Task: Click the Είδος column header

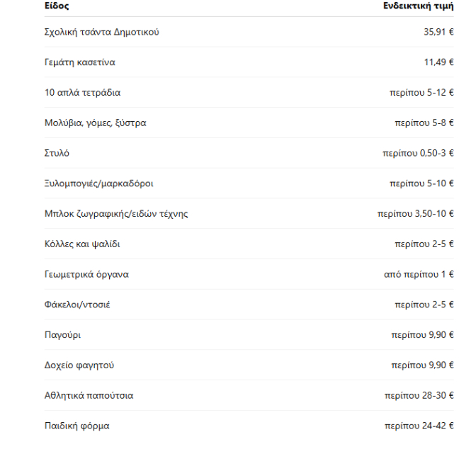Action: tap(57, 6)
